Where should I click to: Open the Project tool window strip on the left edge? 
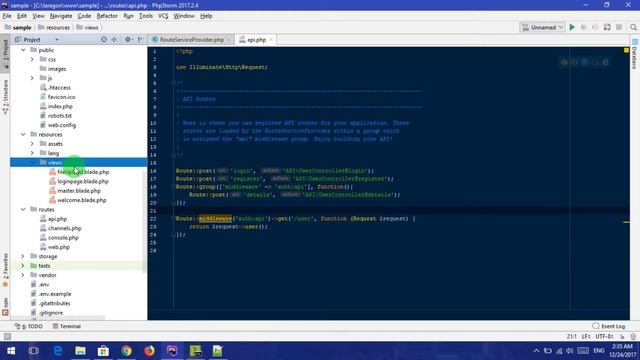[x=5, y=54]
